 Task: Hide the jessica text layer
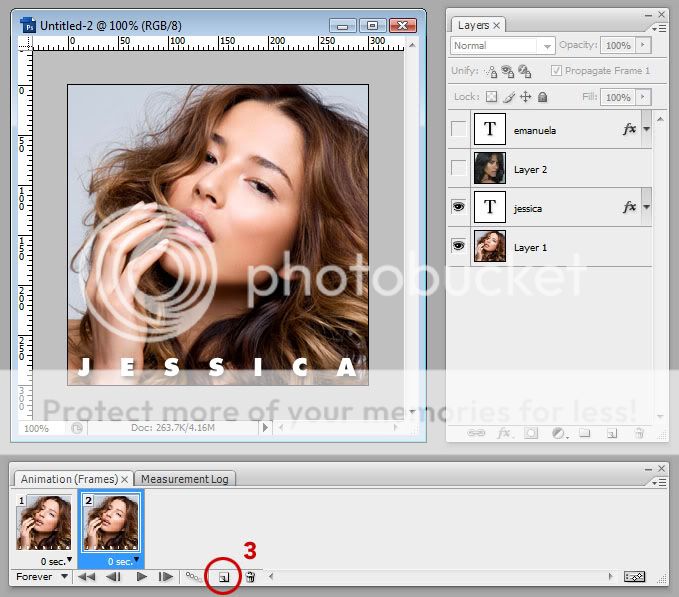(x=459, y=207)
